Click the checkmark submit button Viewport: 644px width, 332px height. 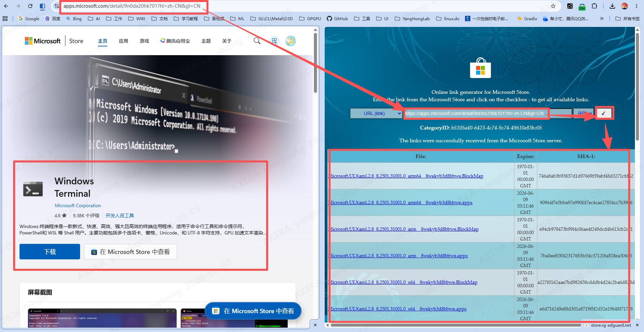tap(604, 113)
